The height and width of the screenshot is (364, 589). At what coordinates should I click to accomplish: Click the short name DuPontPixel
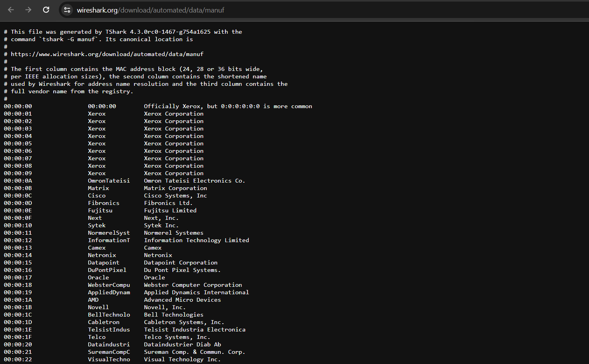pos(107,270)
